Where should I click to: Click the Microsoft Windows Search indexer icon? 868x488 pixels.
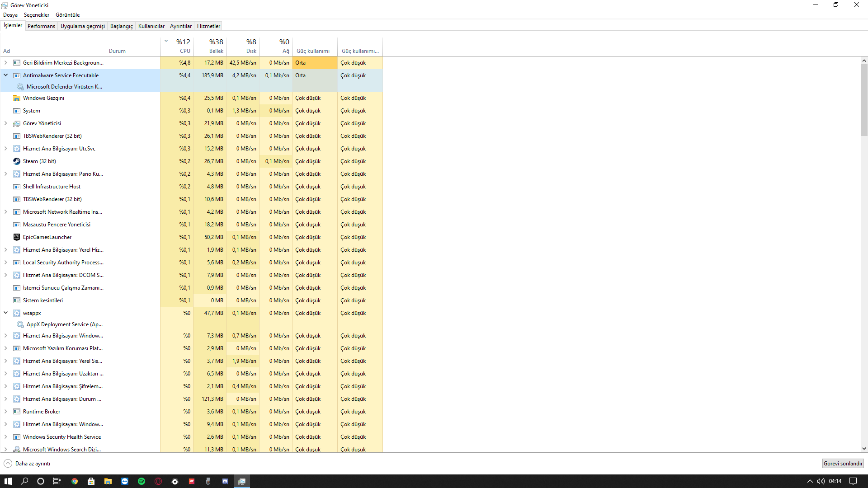[17, 450]
